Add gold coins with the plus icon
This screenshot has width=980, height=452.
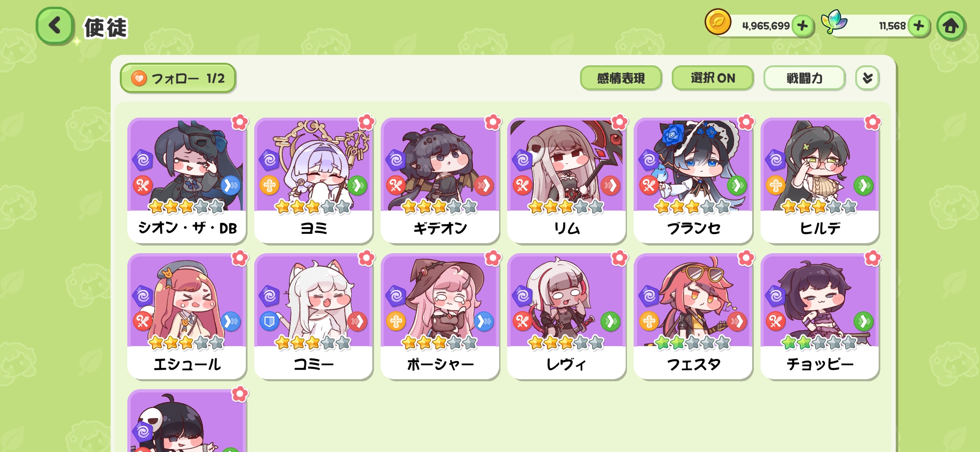coord(802,26)
